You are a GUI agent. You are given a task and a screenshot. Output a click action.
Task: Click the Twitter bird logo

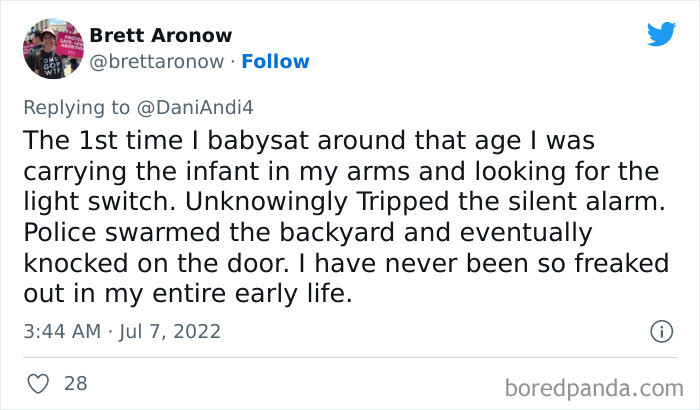(660, 34)
